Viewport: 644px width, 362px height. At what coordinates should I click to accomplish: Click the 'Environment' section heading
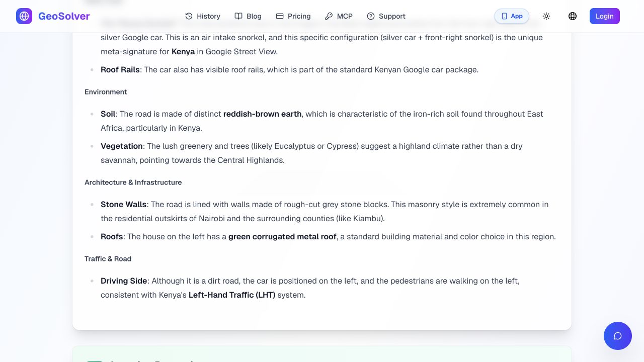106,92
